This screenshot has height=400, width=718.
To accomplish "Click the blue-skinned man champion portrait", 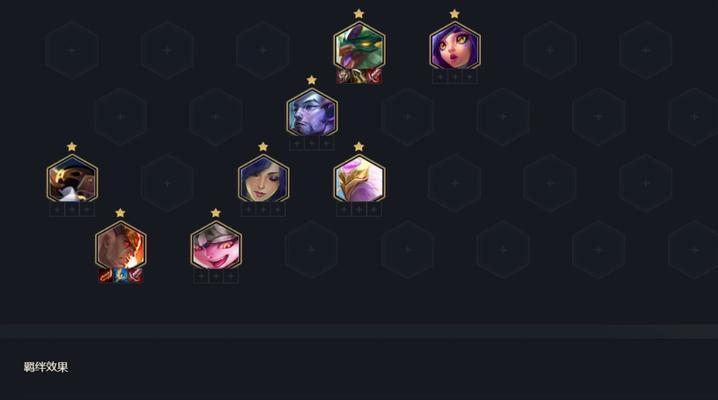I will [x=311, y=113].
